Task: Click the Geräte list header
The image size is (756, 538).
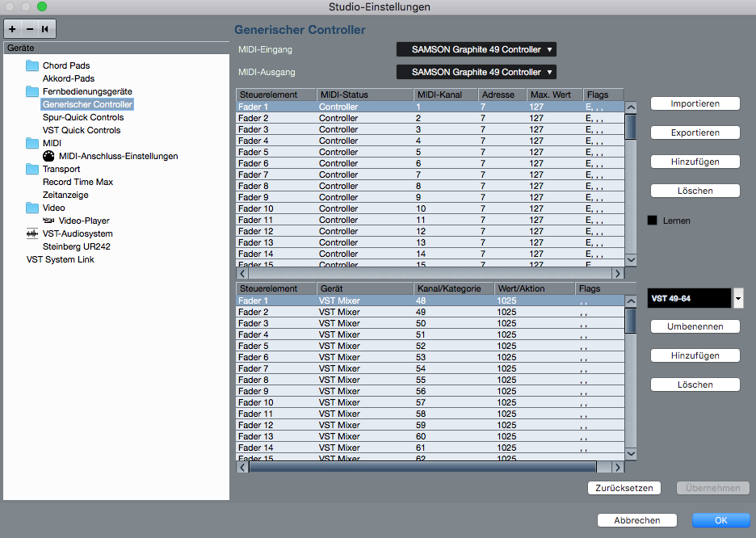Action: (116, 48)
